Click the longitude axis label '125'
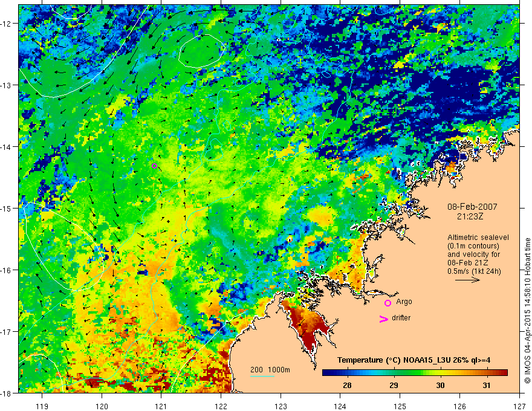Viewport: 532px width, 411px height. click(400, 406)
